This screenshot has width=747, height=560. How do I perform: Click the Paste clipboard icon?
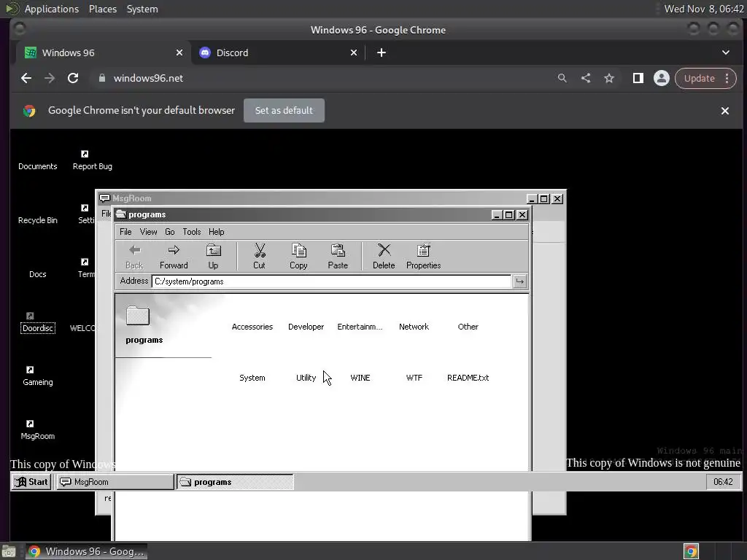(338, 256)
